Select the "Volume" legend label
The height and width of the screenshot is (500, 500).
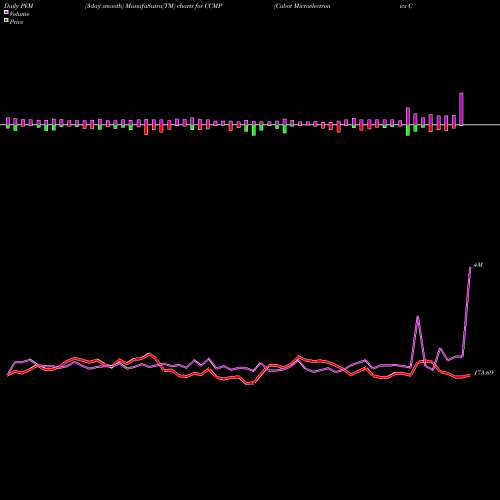(19, 14)
